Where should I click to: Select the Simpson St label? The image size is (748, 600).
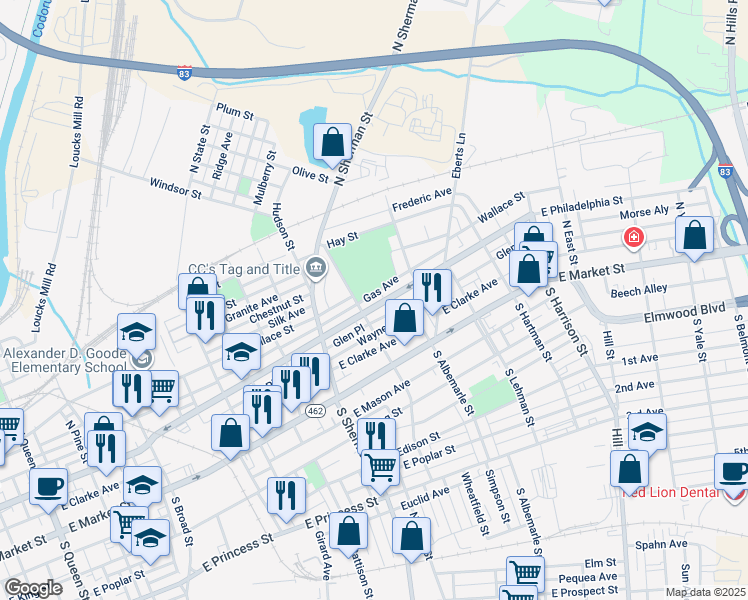tap(497, 497)
